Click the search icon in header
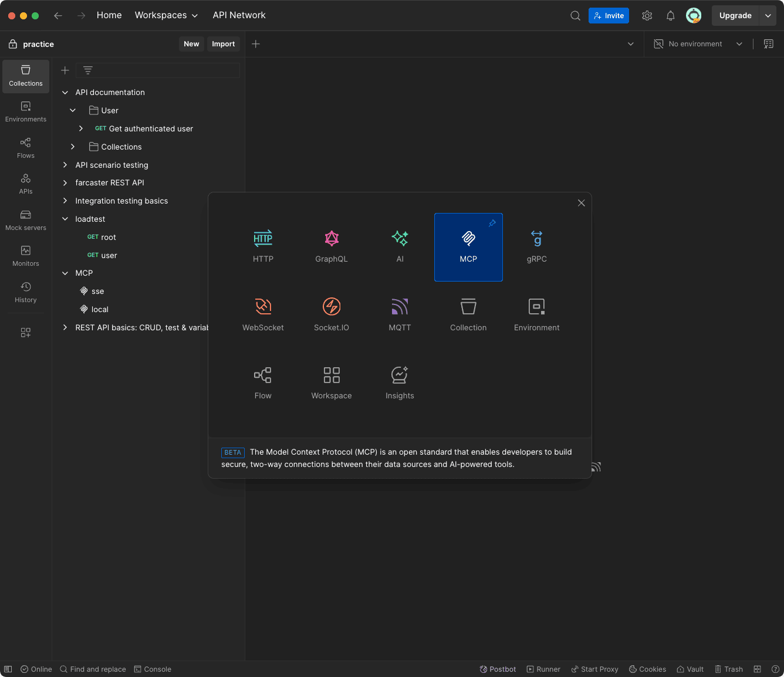Screen dimensions: 784x677 point(575,16)
